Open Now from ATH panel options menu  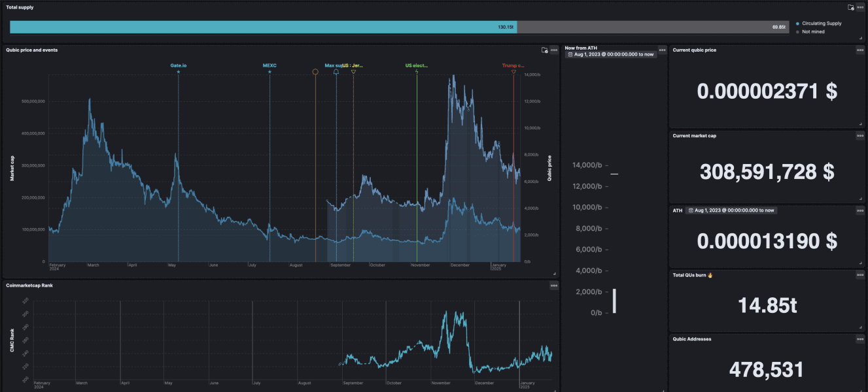tap(662, 50)
